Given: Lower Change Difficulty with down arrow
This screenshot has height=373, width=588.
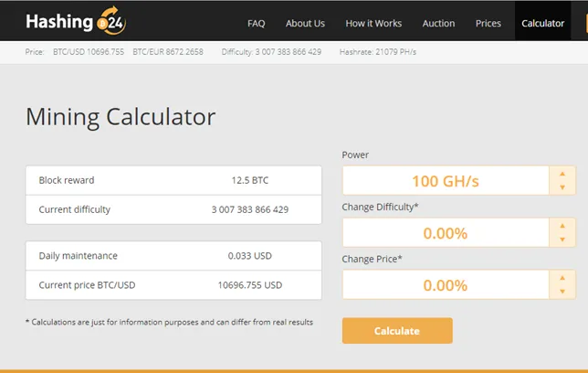Looking at the screenshot, I should (562, 240).
